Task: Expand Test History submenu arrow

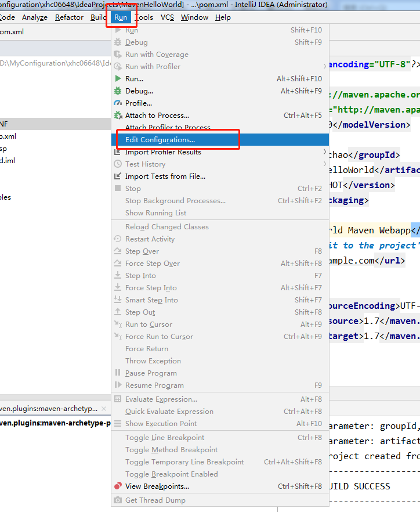Action: coord(325,164)
